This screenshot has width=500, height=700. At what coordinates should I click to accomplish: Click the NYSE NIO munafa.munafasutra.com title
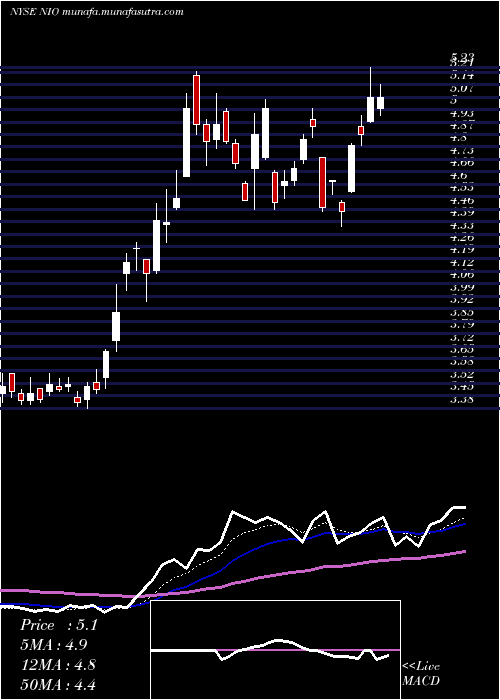click(96, 12)
